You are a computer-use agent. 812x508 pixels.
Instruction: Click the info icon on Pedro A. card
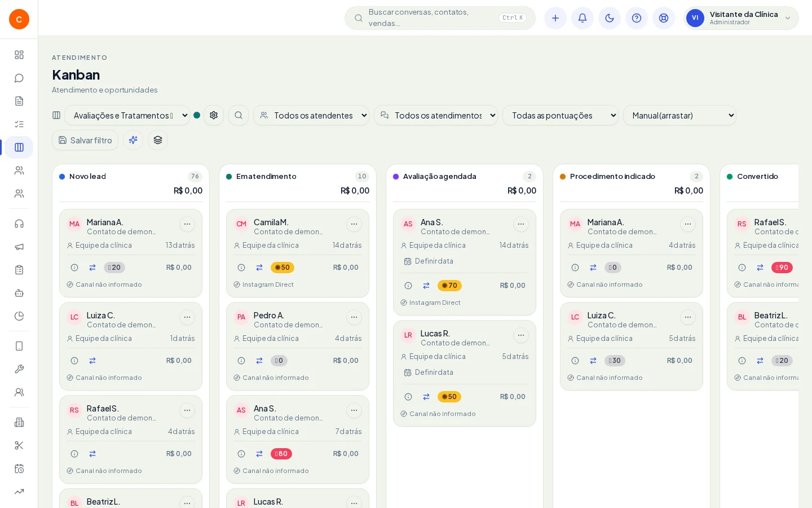point(241,361)
